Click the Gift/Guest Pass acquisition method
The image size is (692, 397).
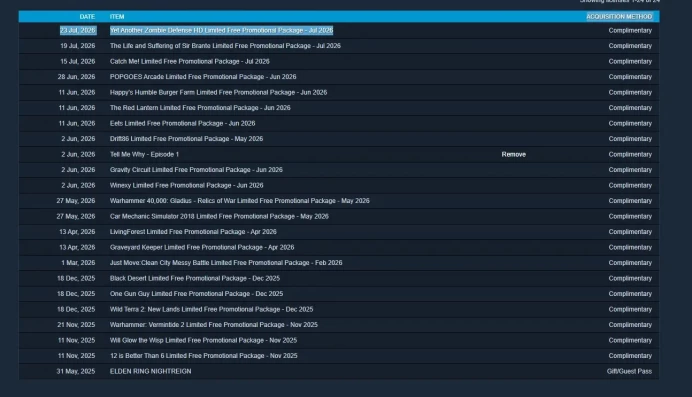pyautogui.click(x=629, y=371)
